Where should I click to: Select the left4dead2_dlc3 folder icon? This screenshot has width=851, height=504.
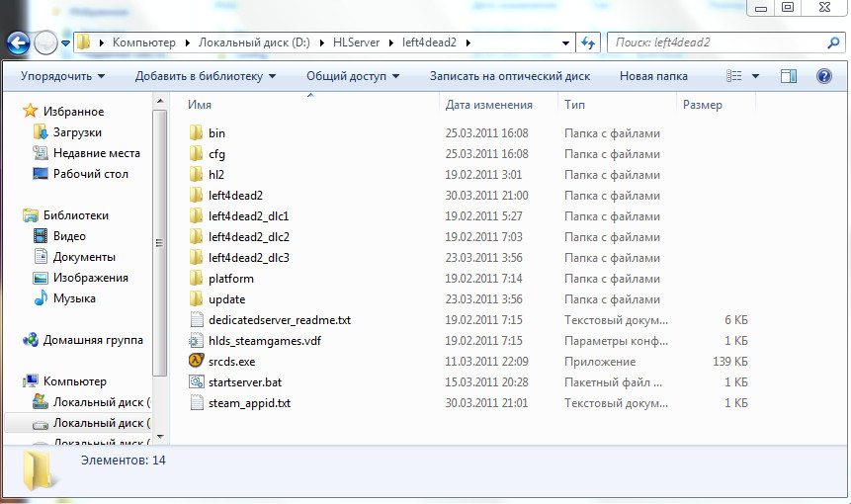(x=196, y=257)
